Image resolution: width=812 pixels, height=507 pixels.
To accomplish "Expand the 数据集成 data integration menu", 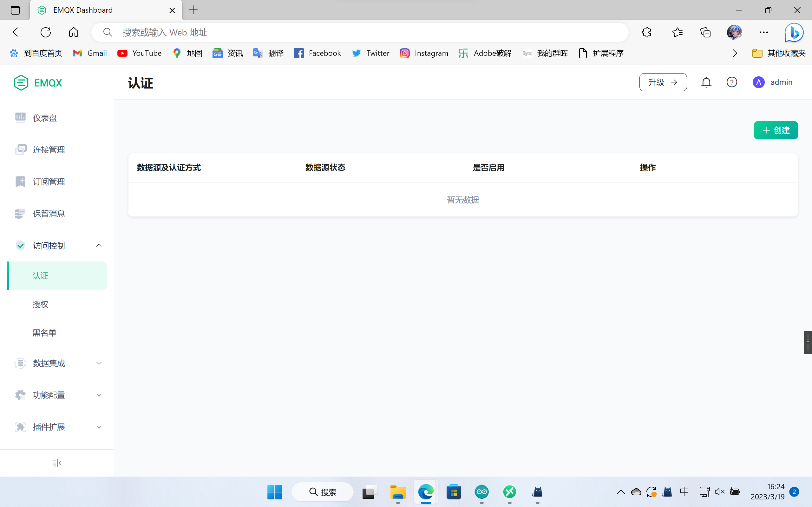I will (x=99, y=363).
